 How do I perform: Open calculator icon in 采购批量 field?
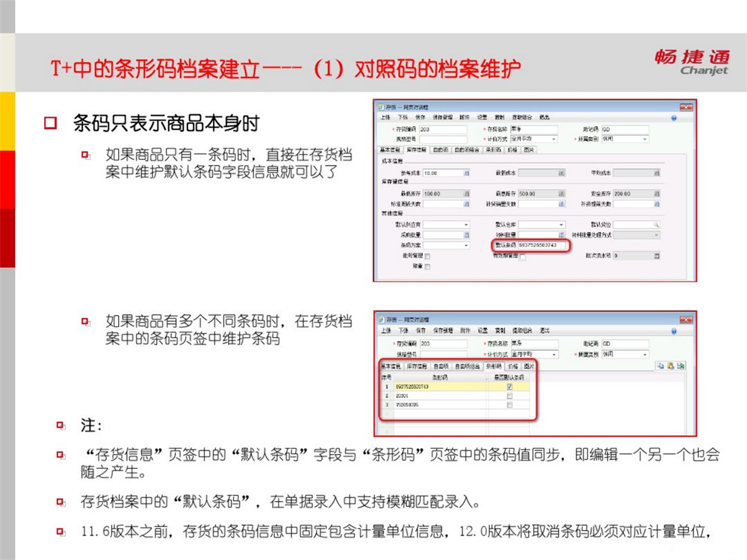[466, 234]
